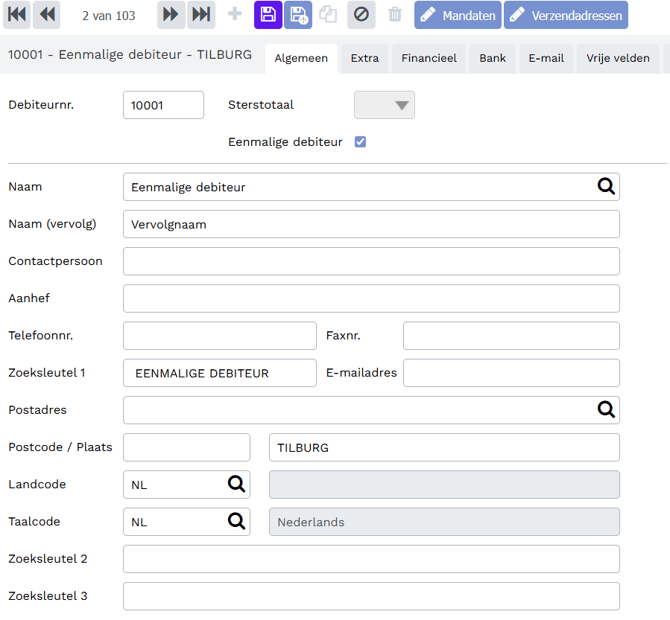
Task: Click the save-and-new icon
Action: coord(298,15)
